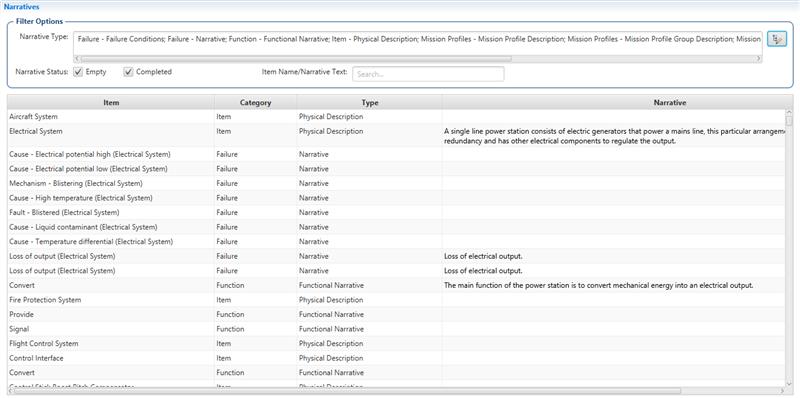This screenshot has width=800, height=398.
Task: Toggle the Completed narrative status checkbox
Action: click(128, 72)
